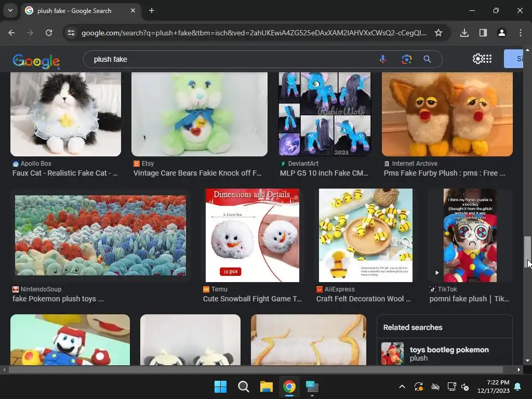Viewport: 532px width, 399px height.
Task: Toggle the Chrome side panel
Action: 483,33
